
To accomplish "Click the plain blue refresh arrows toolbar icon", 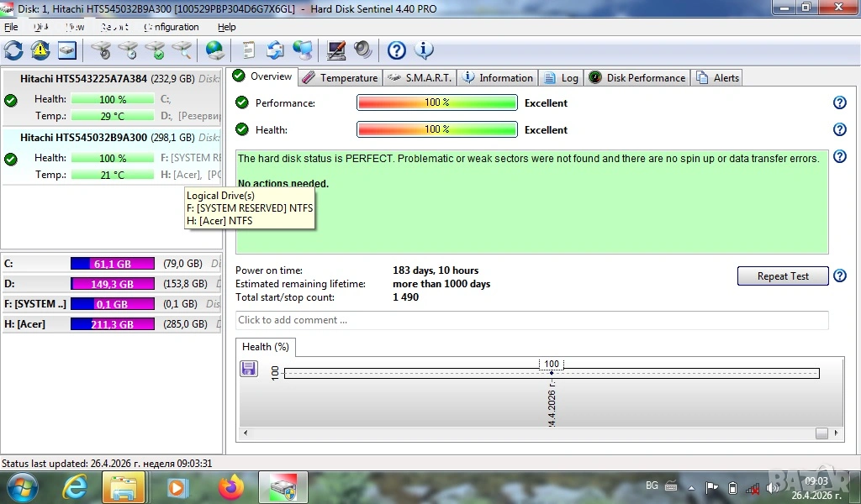I will pyautogui.click(x=13, y=50).
